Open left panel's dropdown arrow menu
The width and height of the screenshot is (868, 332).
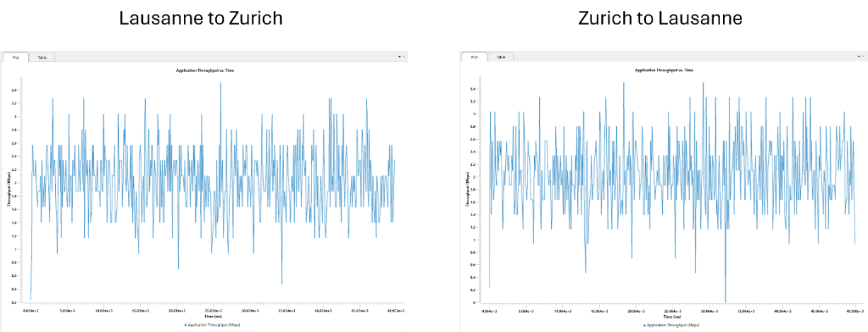(399, 55)
